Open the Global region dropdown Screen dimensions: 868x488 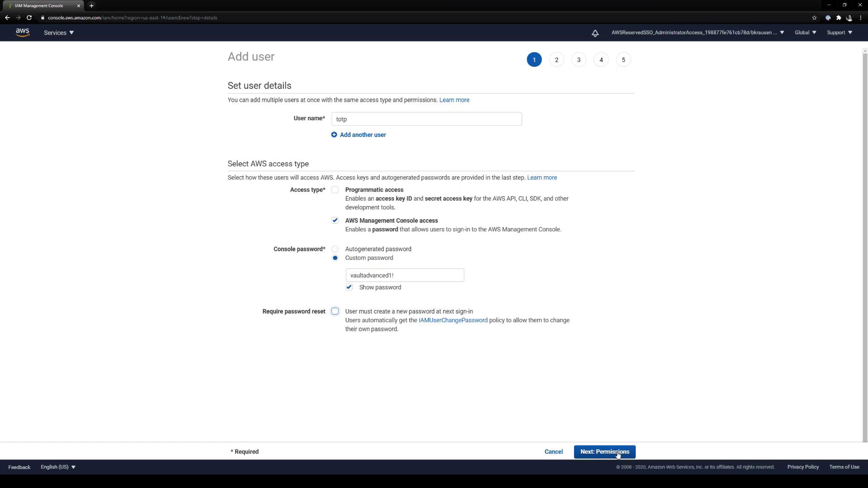click(x=805, y=33)
